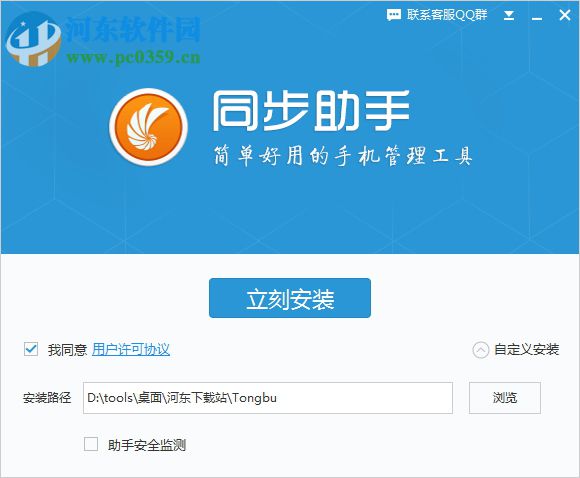Toggle the 自定义安装 label
Screen dimensions: 580x478
[526, 349]
